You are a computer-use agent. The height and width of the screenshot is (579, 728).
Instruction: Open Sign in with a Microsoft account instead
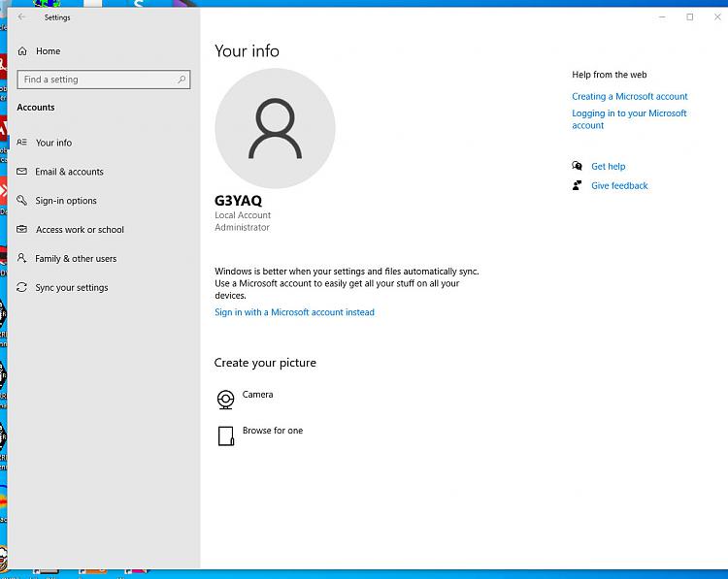point(294,312)
